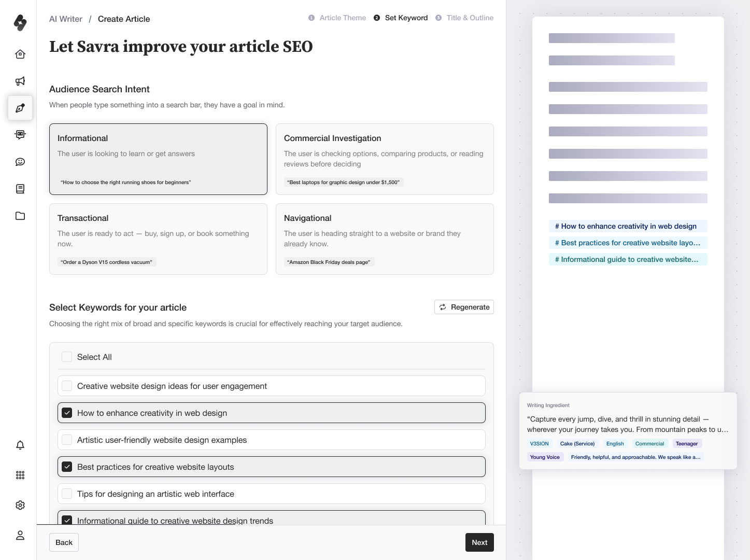Uncheck Informational guide to creative trends

point(67,520)
